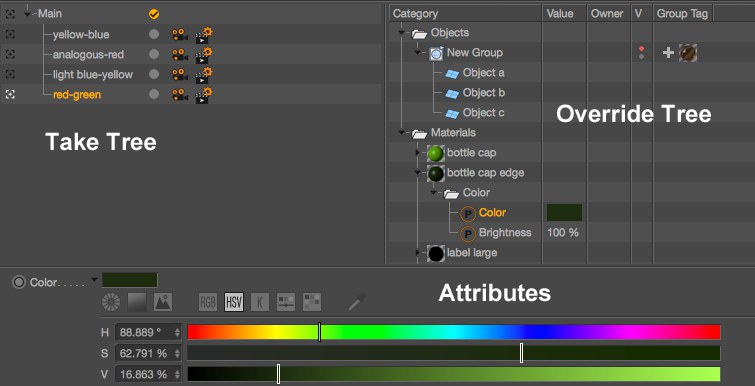Open the color swatches mode
Screen dimensions: 755x386
click(312, 302)
